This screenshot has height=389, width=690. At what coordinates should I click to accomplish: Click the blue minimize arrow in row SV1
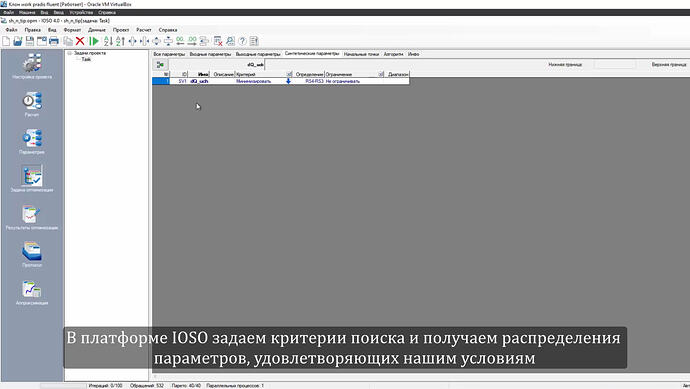click(289, 81)
